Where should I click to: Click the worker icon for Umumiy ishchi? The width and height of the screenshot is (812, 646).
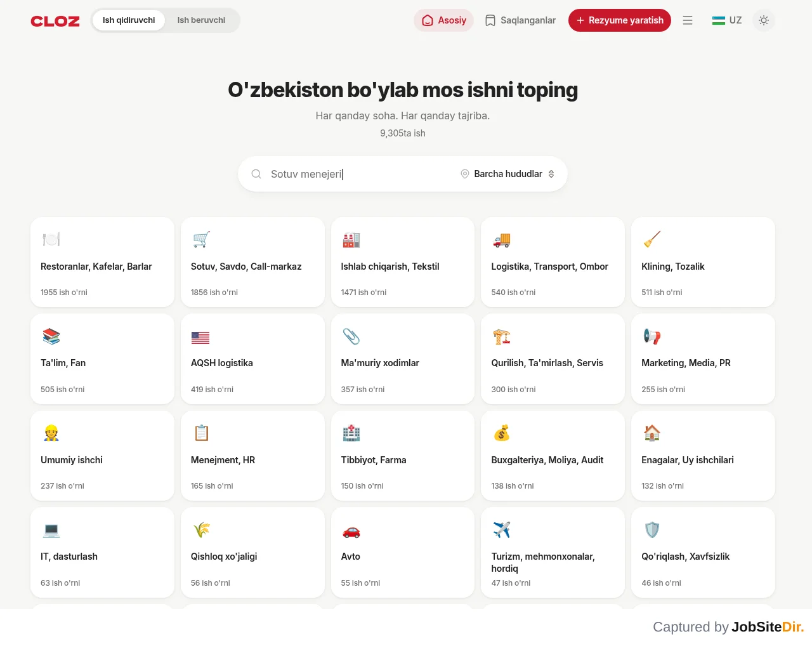tap(51, 433)
